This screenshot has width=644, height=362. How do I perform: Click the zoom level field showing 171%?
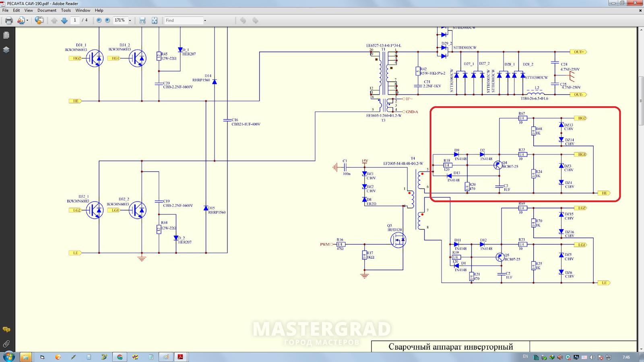[120, 20]
